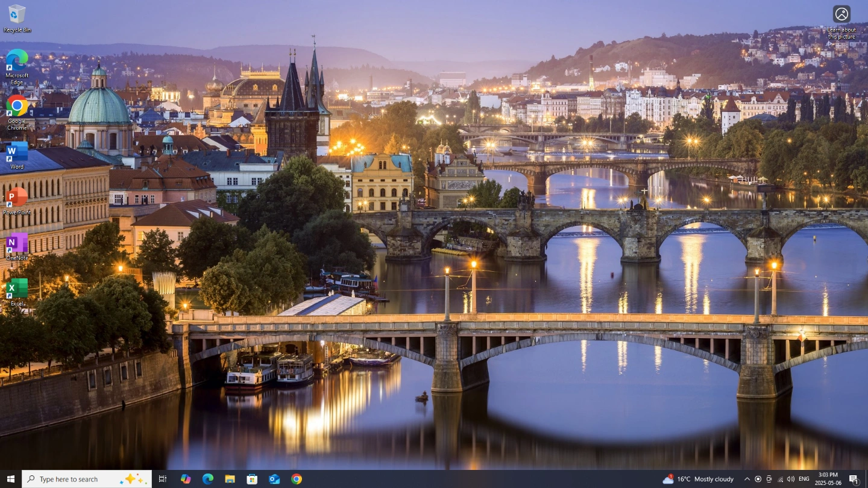
Task: Open the Windows Start menu
Action: [x=10, y=479]
